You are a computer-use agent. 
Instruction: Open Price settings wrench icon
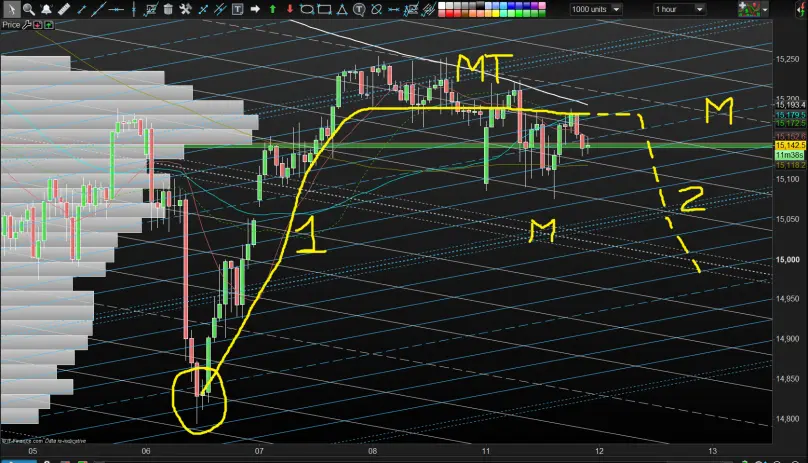[27, 25]
